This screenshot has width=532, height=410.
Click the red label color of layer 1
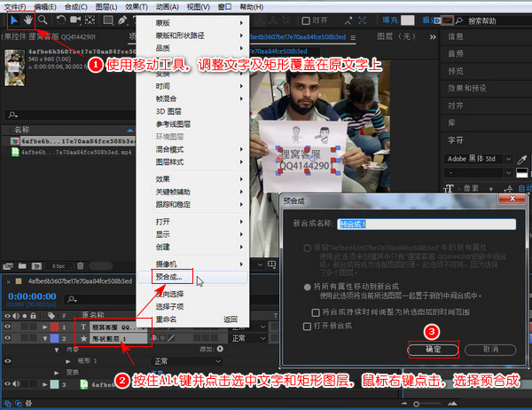click(x=54, y=327)
